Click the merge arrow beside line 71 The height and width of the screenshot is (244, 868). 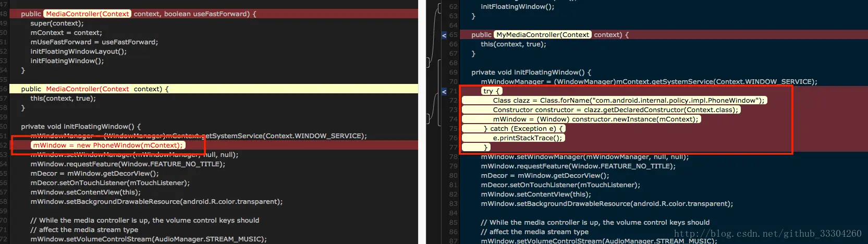(444, 92)
